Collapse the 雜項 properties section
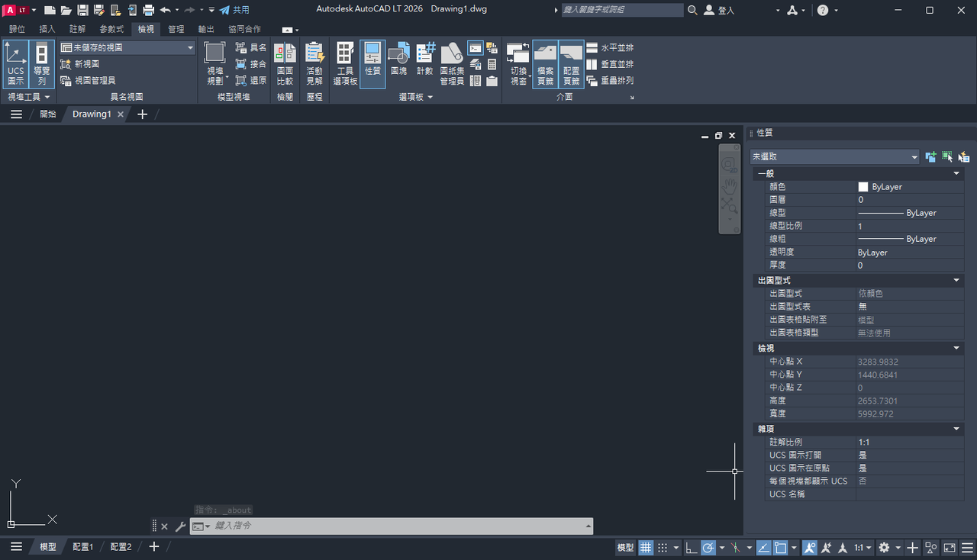 click(957, 429)
